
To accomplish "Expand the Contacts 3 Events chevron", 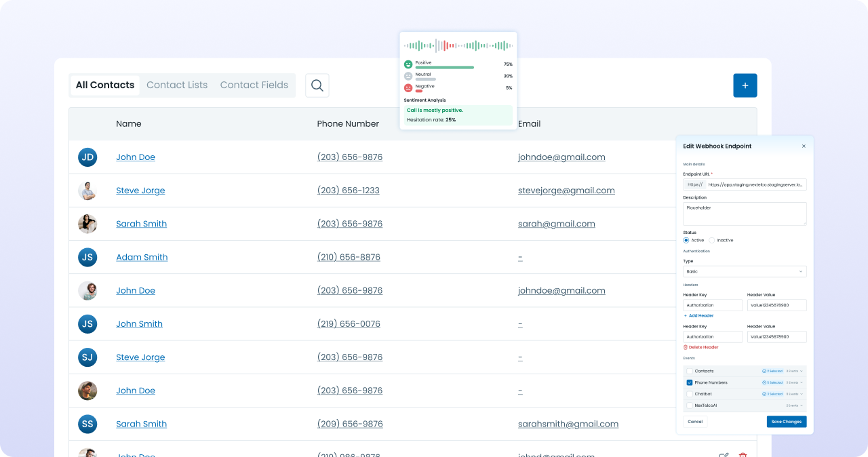I will point(801,371).
